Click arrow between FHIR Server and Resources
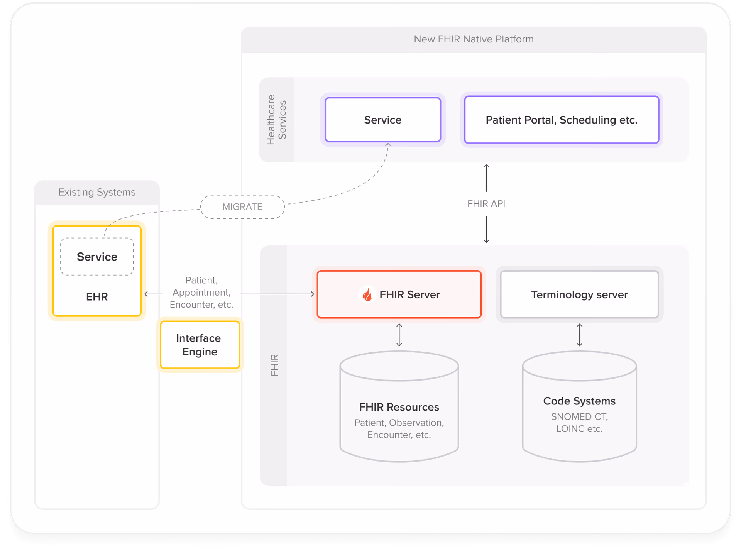The width and height of the screenshot is (741, 560). point(399,335)
